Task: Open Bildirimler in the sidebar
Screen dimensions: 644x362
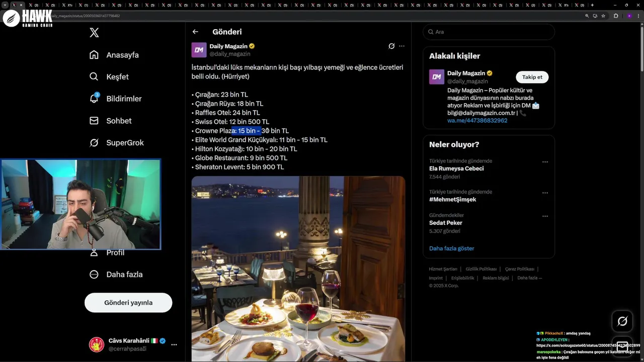Action: coord(116,99)
